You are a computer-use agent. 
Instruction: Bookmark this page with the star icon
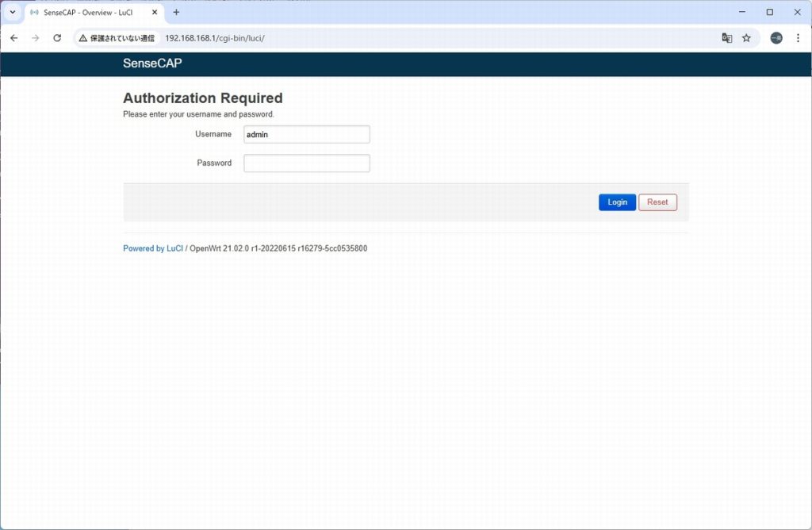click(x=746, y=38)
